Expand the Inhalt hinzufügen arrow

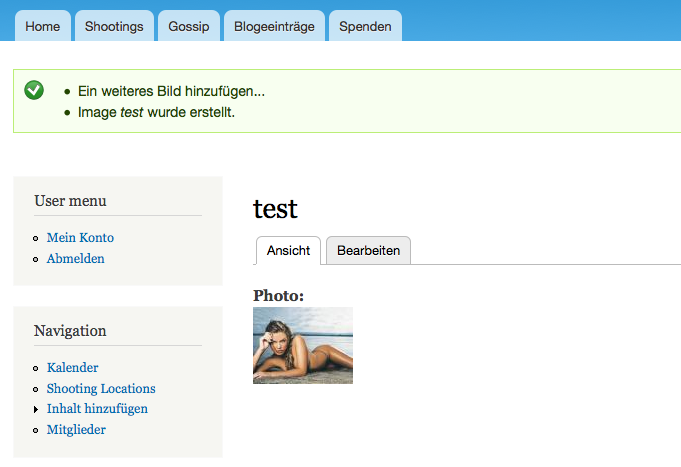(36, 410)
